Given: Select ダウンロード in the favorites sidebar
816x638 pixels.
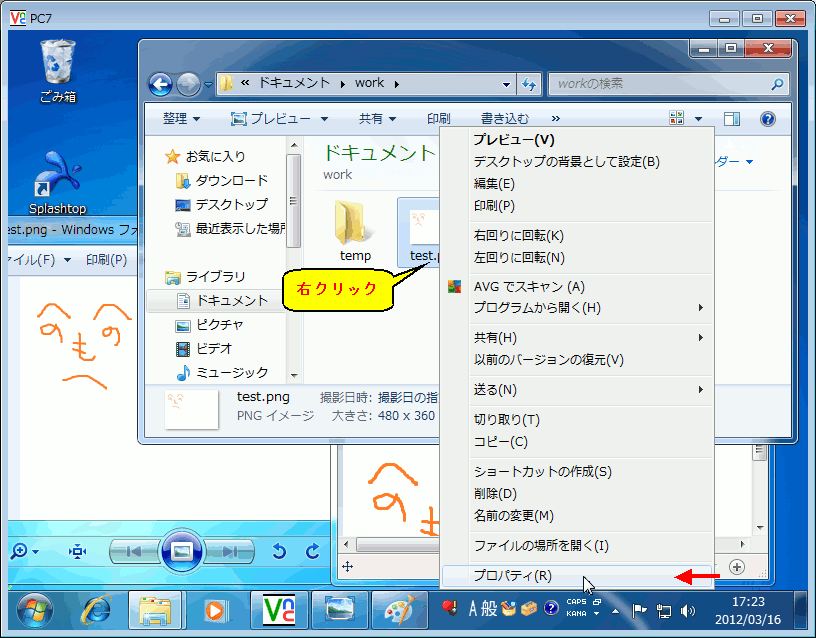Looking at the screenshot, I should click(231, 180).
